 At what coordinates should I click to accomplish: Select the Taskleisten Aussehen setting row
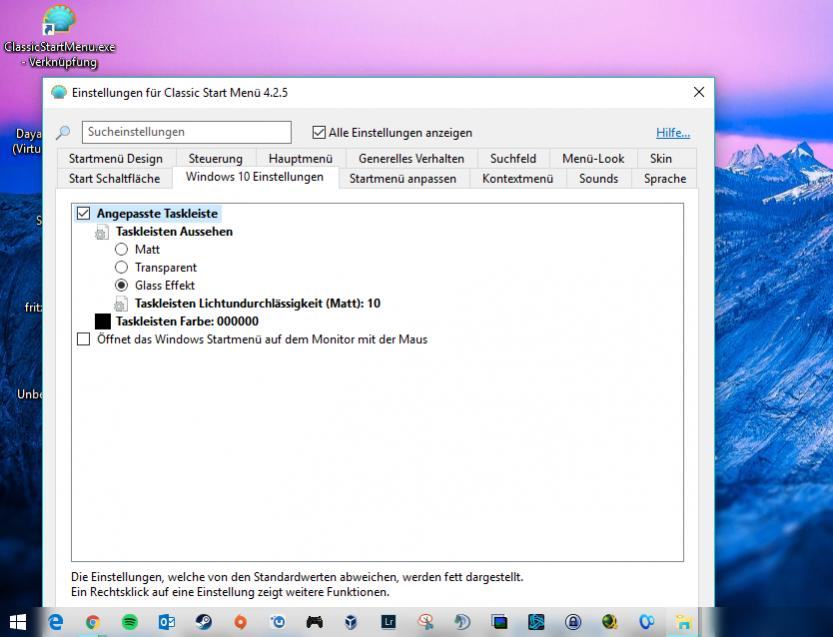click(174, 232)
